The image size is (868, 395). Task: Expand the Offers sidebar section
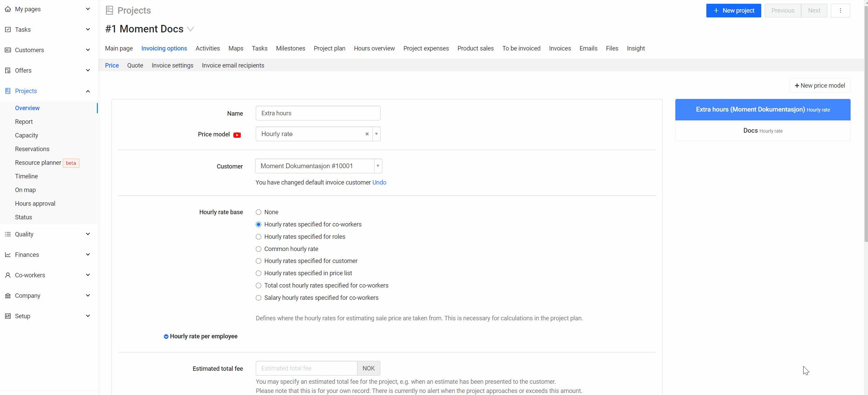(88, 70)
